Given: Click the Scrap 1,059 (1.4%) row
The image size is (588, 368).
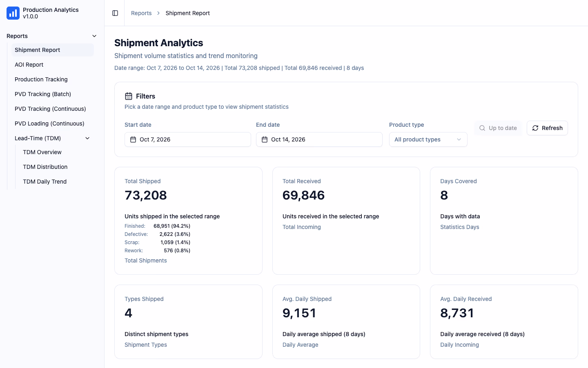Looking at the screenshot, I should tap(157, 242).
